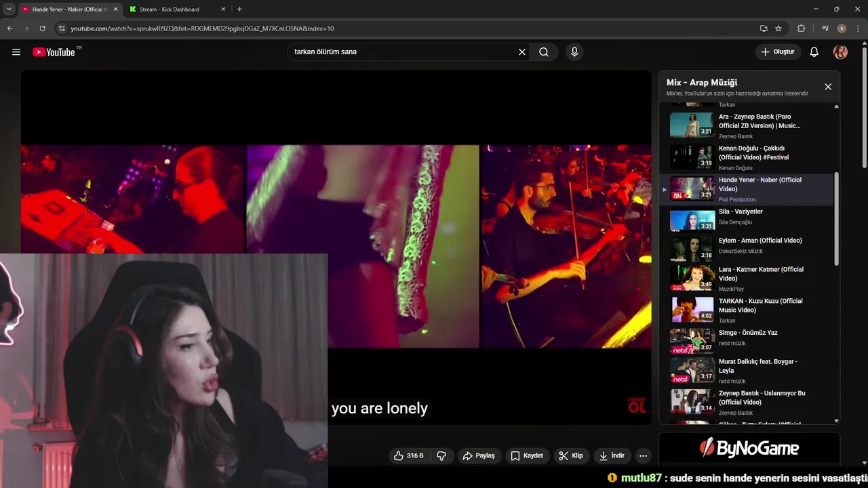
Task: Dislike the video with thumbs down
Action: click(x=441, y=456)
